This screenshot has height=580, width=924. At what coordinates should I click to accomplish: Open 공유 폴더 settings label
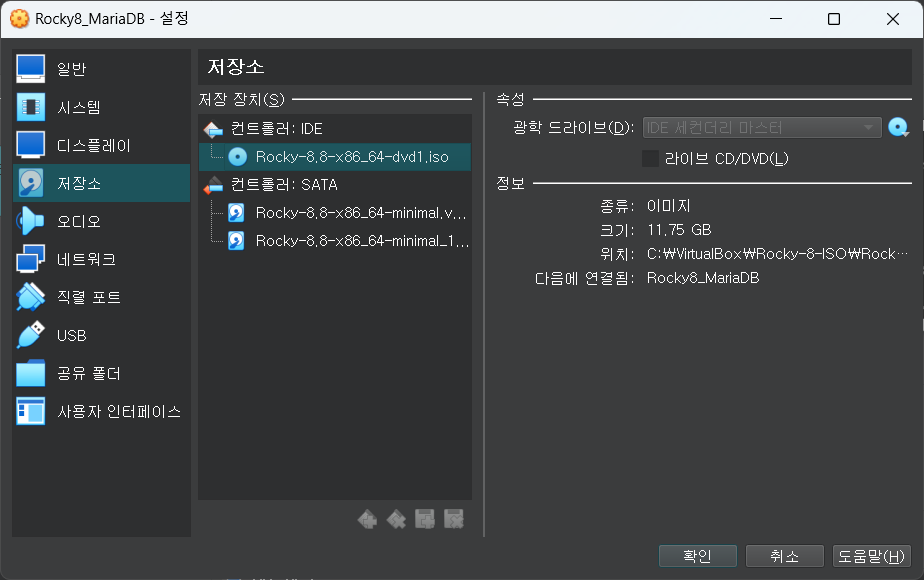(89, 373)
